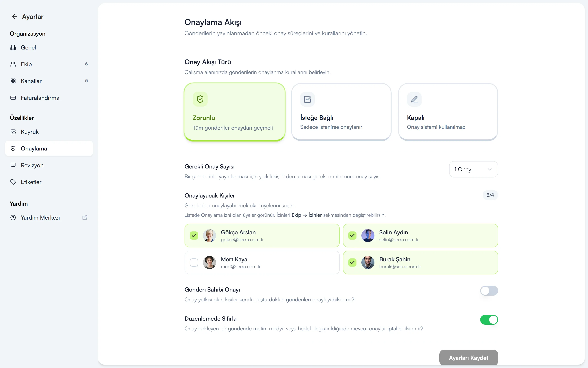Click the Onaylama shield icon in sidebar
588x368 pixels.
(13, 148)
